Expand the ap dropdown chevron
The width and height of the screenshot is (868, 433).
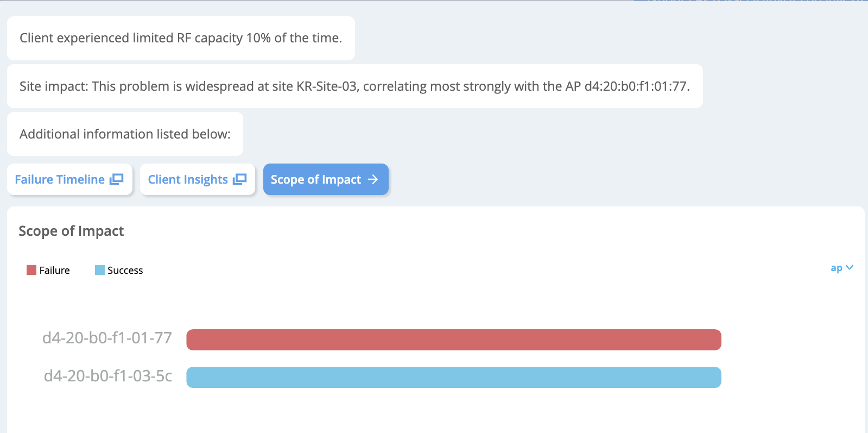coord(850,267)
